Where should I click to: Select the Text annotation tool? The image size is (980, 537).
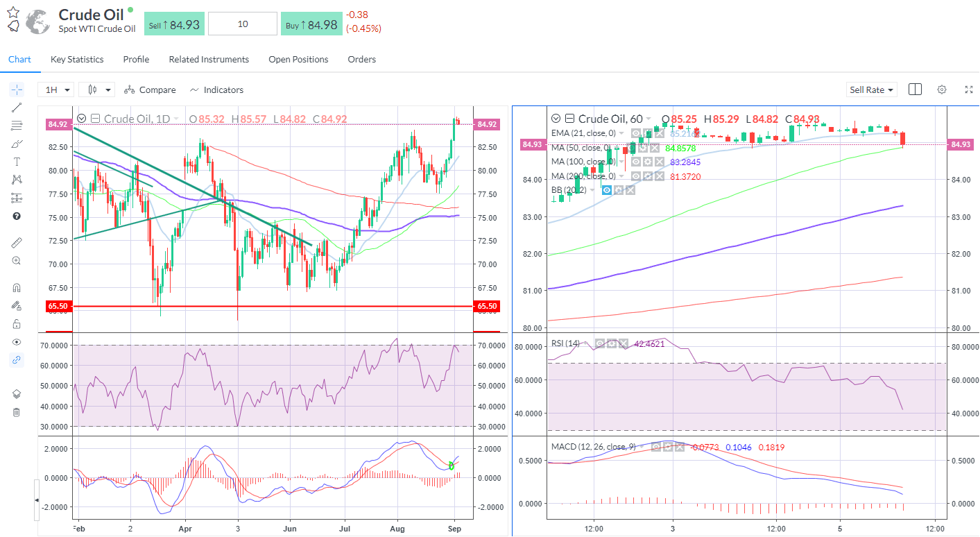pos(17,162)
